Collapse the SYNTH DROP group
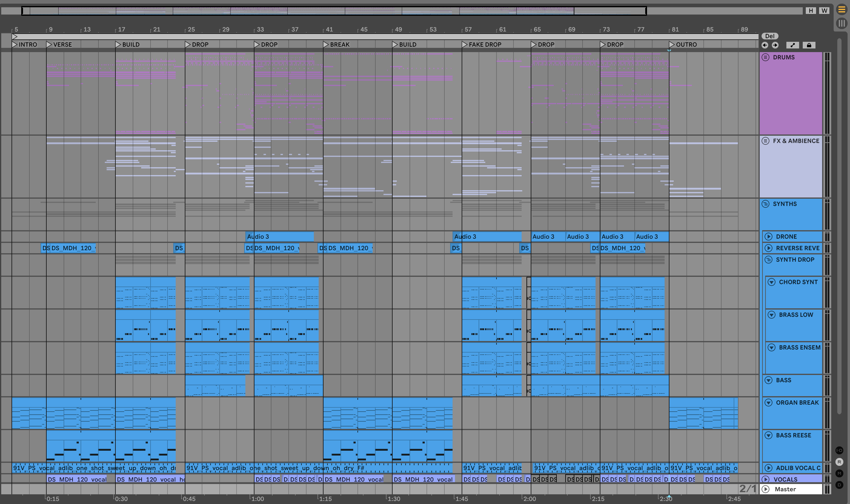 tap(769, 260)
